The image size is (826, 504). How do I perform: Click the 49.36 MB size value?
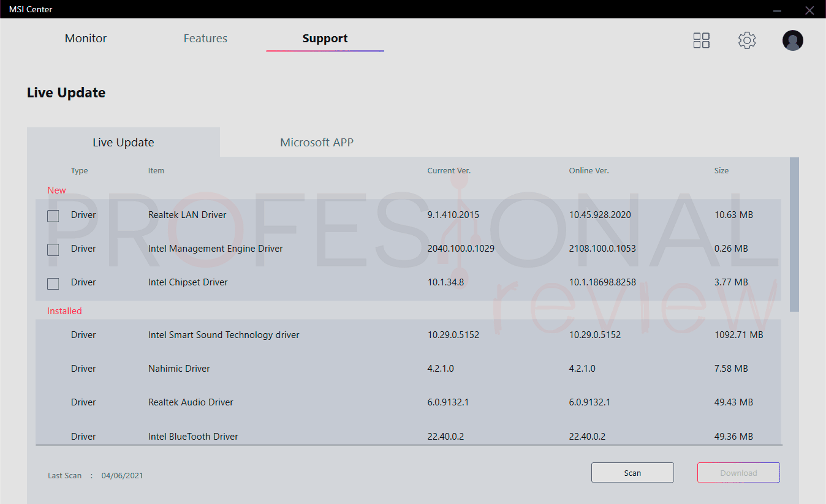tap(733, 437)
